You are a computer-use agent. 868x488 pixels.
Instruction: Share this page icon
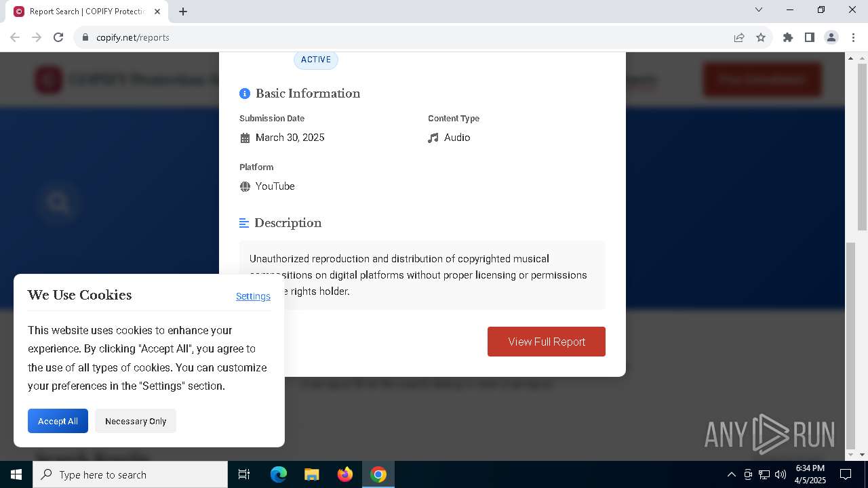(x=739, y=37)
